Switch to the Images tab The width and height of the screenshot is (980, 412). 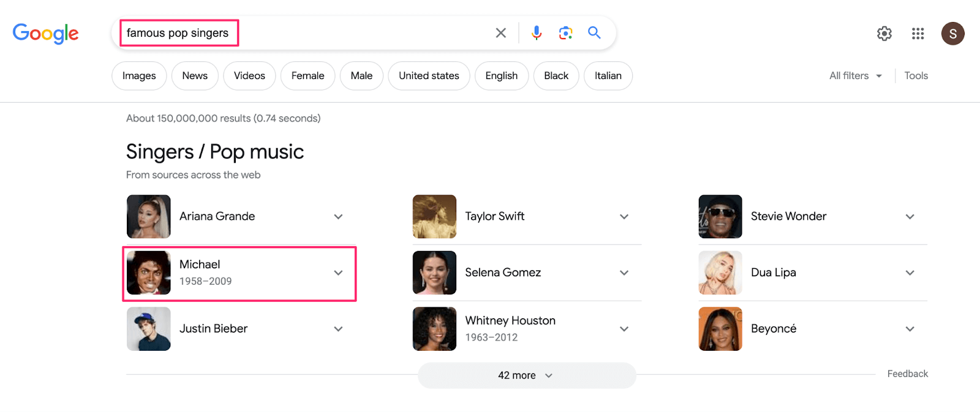[139, 76]
